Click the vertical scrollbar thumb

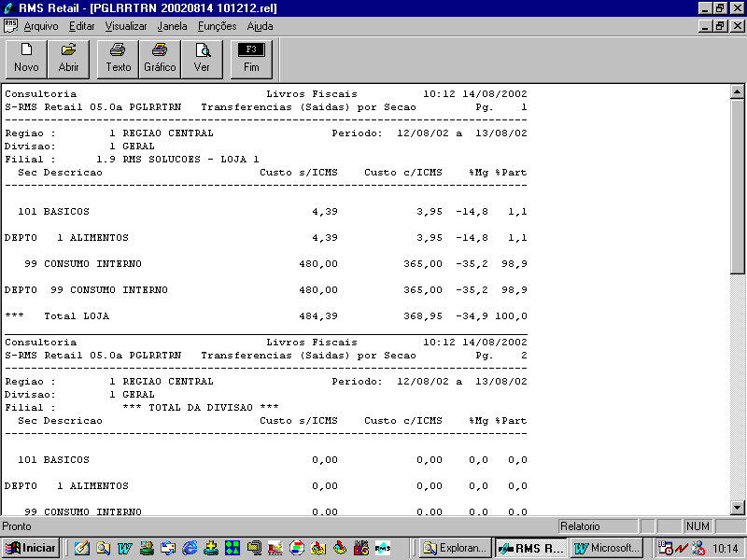point(737,186)
